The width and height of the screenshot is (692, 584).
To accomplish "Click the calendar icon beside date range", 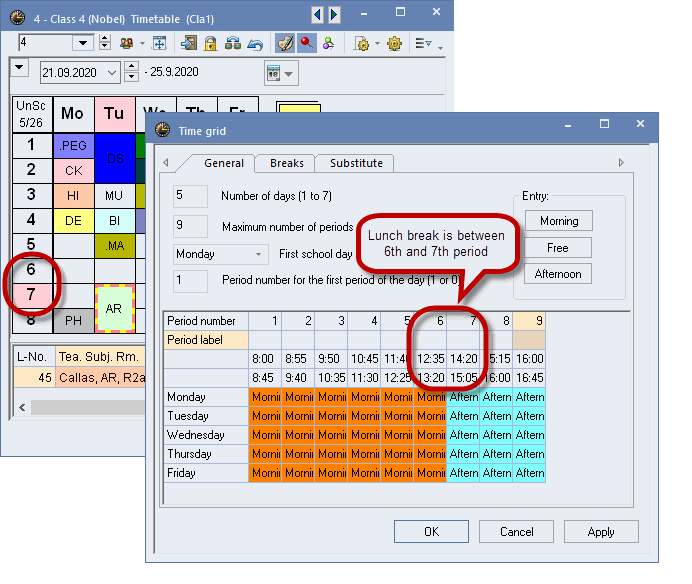I will point(274,73).
